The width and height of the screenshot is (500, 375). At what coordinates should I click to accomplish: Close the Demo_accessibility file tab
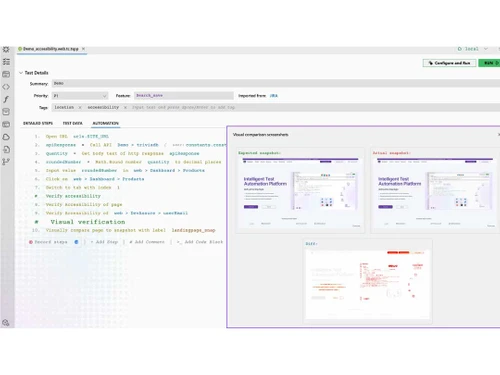click(x=83, y=49)
